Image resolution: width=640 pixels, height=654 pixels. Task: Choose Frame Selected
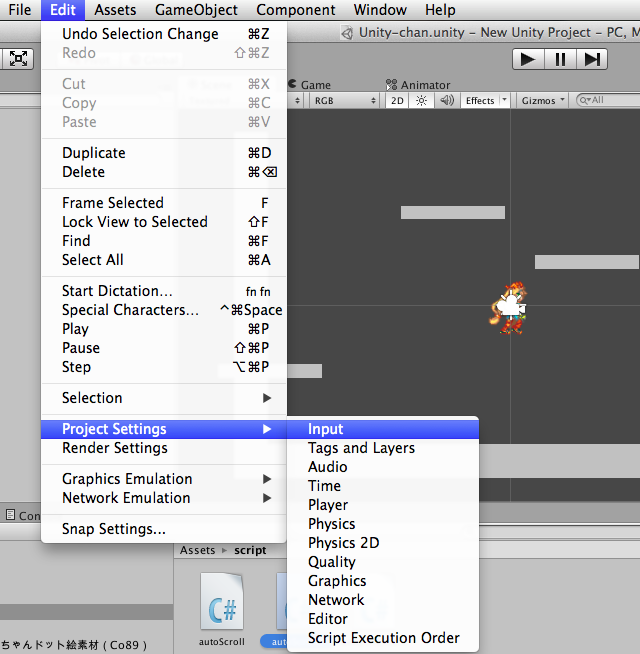[164, 203]
